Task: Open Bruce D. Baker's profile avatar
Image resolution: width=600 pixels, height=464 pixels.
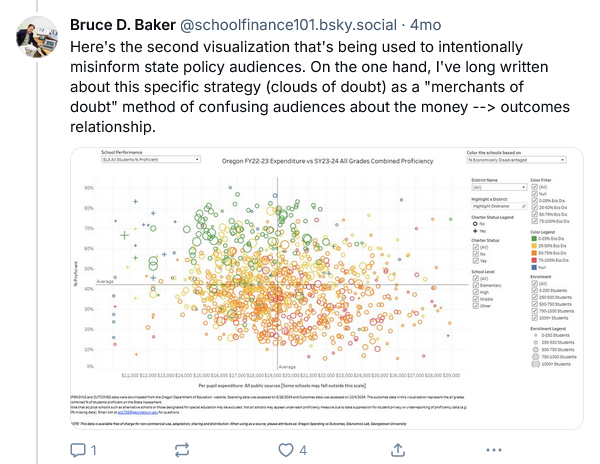Action: pyautogui.click(x=36, y=37)
